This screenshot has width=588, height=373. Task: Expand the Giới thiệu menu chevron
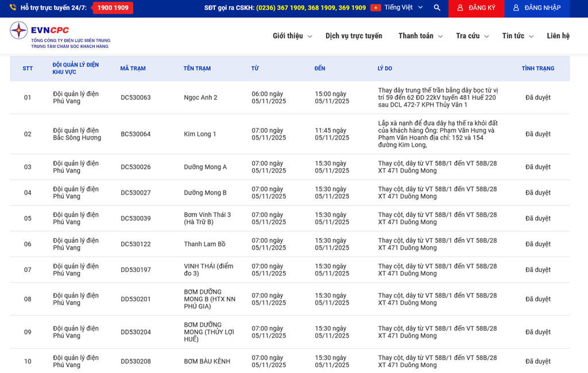click(310, 36)
